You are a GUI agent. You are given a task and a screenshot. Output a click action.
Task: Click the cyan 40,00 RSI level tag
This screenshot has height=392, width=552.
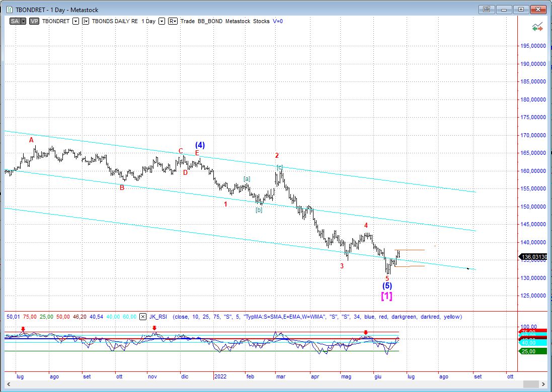point(533,343)
